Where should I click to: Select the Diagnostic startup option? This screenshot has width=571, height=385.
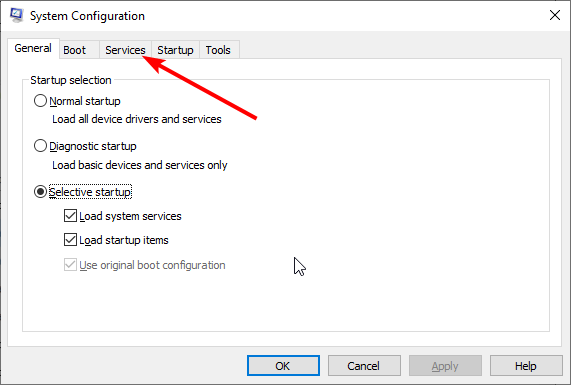coord(40,146)
